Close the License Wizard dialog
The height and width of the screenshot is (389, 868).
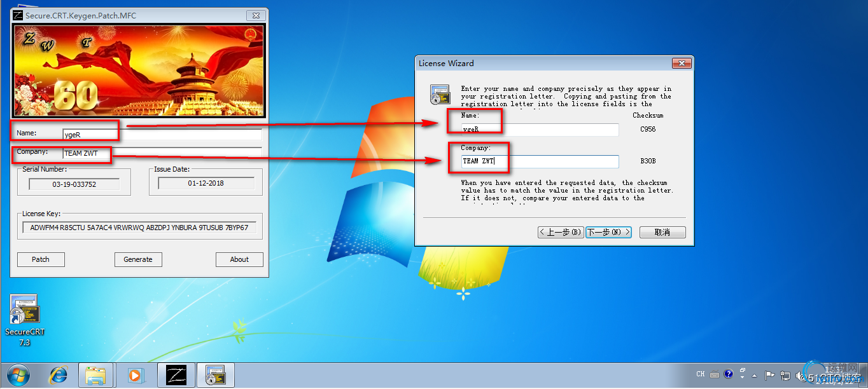click(x=681, y=64)
